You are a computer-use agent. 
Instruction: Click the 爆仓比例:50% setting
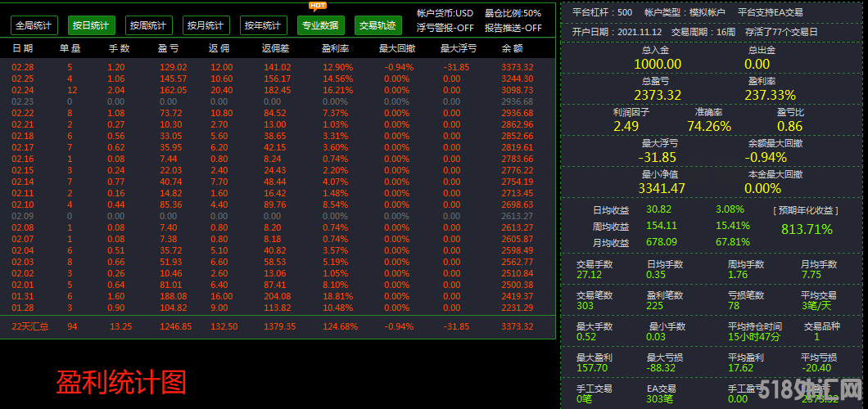(x=513, y=13)
